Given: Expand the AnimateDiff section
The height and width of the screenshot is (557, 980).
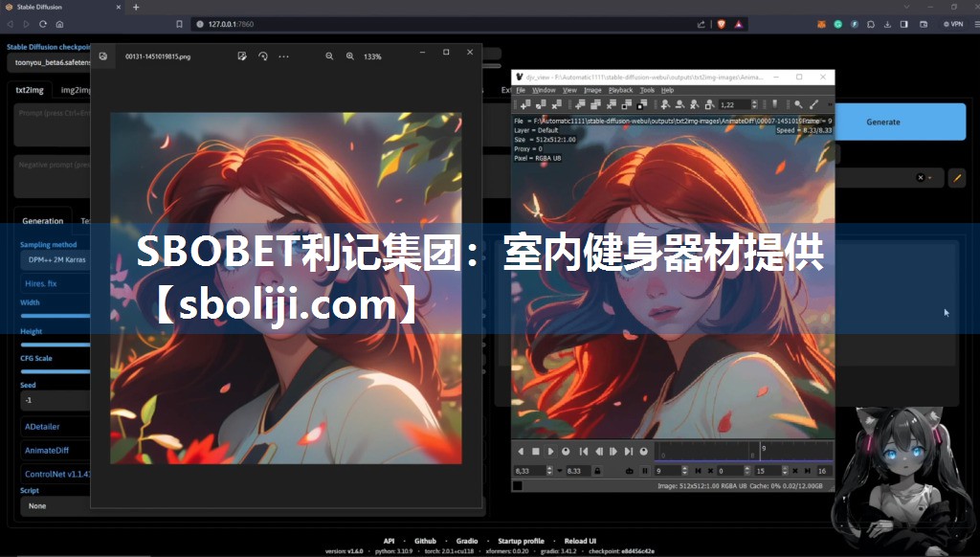Looking at the screenshot, I should 55,450.
